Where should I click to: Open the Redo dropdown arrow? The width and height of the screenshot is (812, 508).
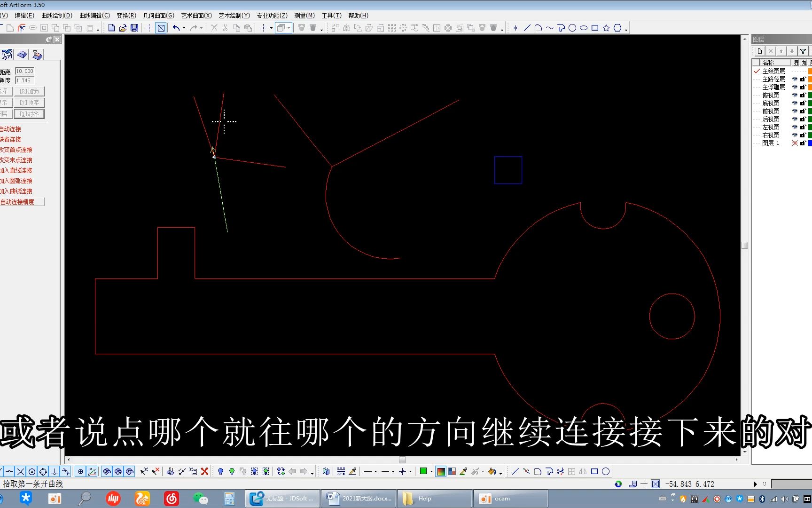tap(201, 28)
